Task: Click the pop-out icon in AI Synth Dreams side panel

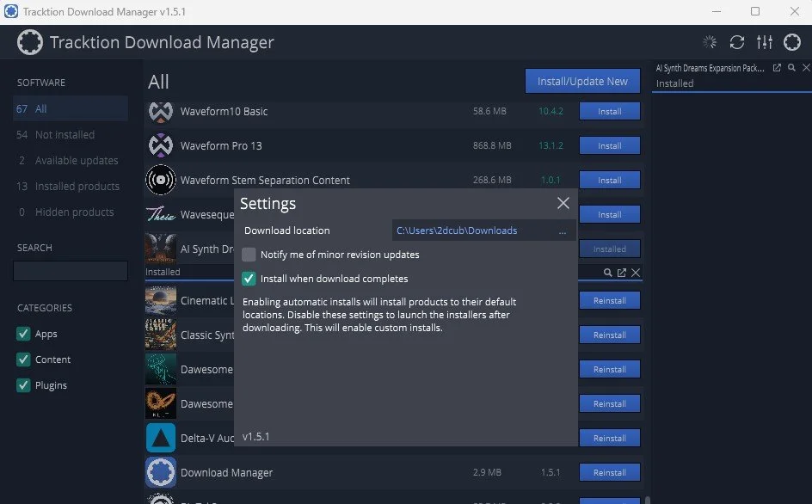Action: click(777, 68)
